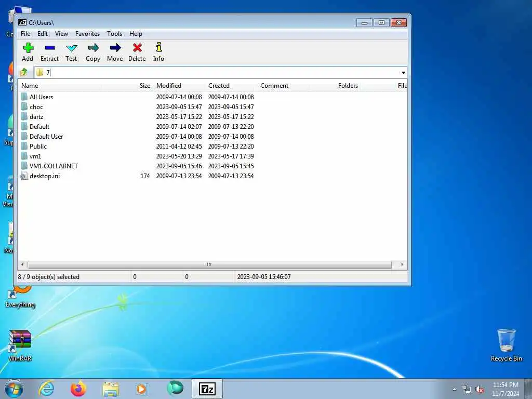Click the Default folder name text
The height and width of the screenshot is (399, 532).
[39, 127]
